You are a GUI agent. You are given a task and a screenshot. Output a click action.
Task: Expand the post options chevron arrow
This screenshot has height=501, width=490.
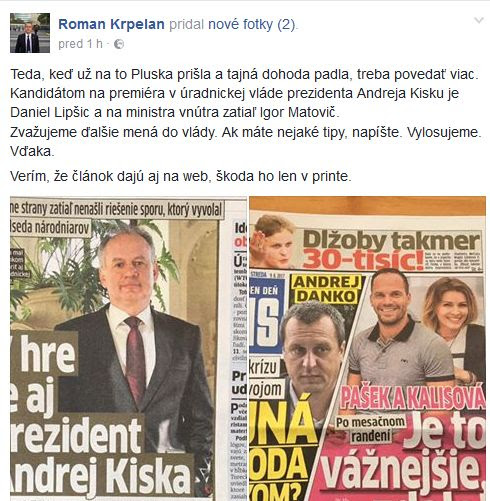click(479, 20)
